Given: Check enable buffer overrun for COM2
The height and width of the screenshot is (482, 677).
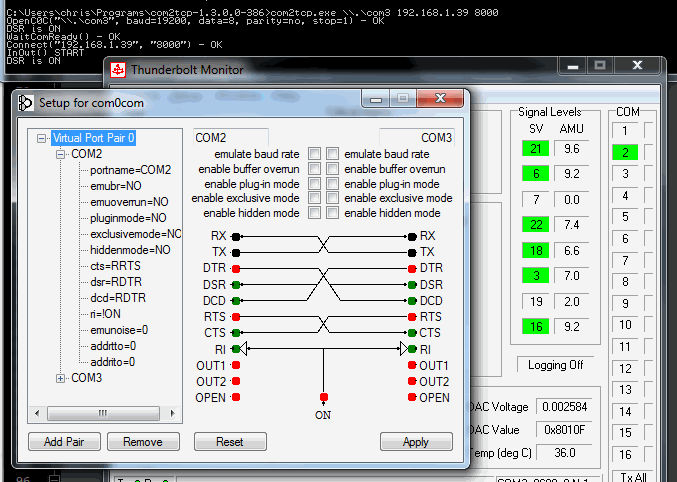Looking at the screenshot, I should (x=314, y=168).
